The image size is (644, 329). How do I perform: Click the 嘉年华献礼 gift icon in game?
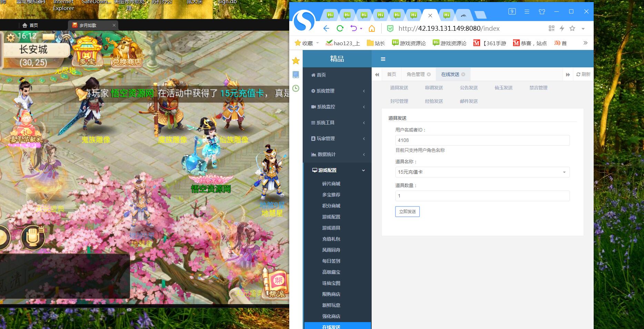(26, 127)
